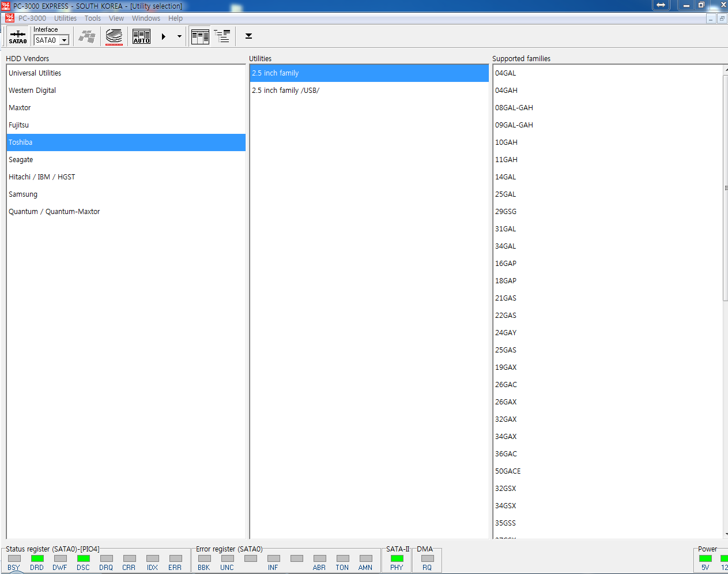The width and height of the screenshot is (728, 574).
Task: Select the highlighted Toshiba vendor
Action: 126,142
